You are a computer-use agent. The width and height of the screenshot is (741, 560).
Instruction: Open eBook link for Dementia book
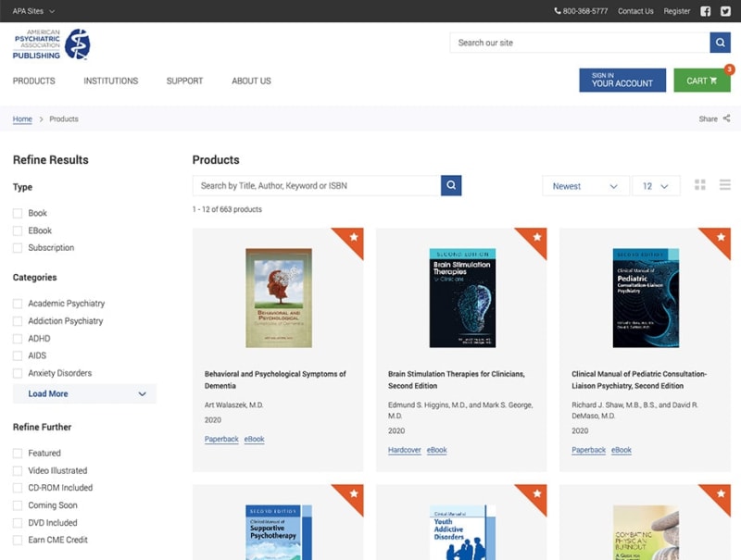click(x=254, y=439)
